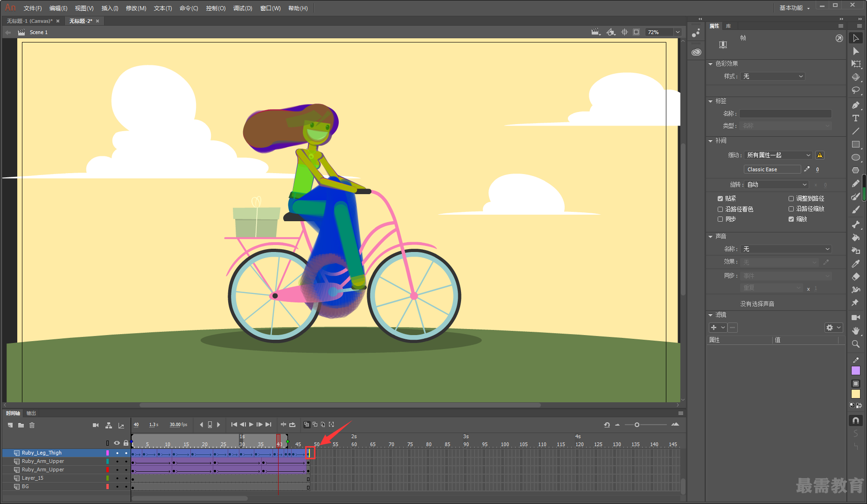This screenshot has width=867, height=504.
Task: Switch to the 库 library tab
Action: tap(728, 26)
